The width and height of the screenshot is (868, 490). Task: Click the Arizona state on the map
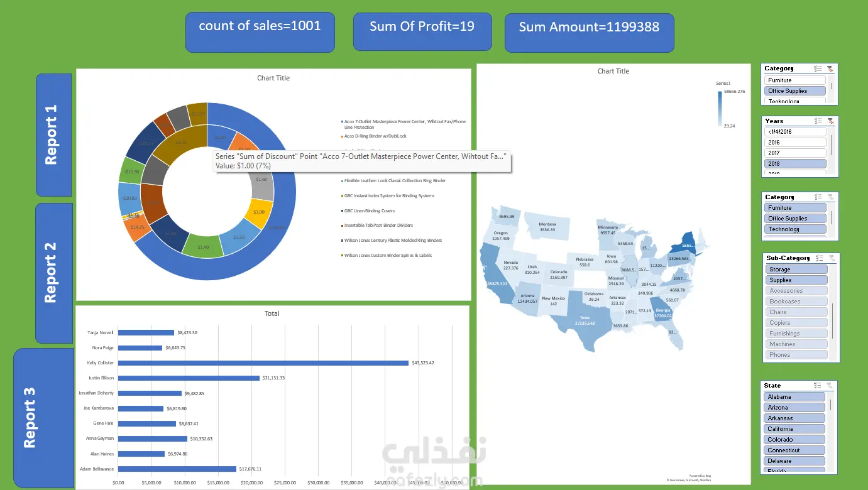pos(527,298)
